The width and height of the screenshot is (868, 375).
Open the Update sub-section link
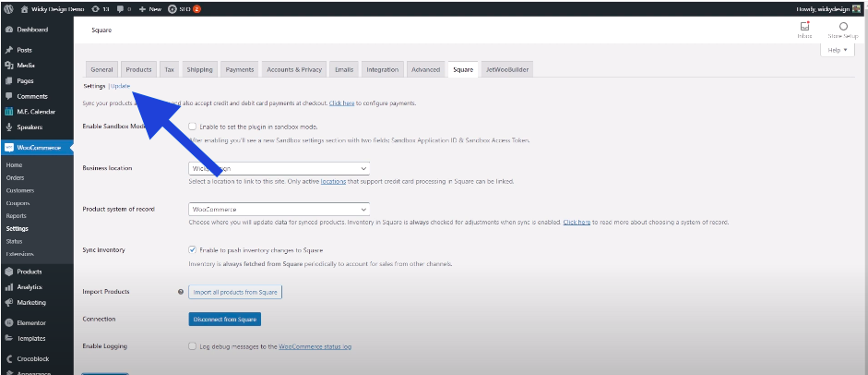point(120,86)
